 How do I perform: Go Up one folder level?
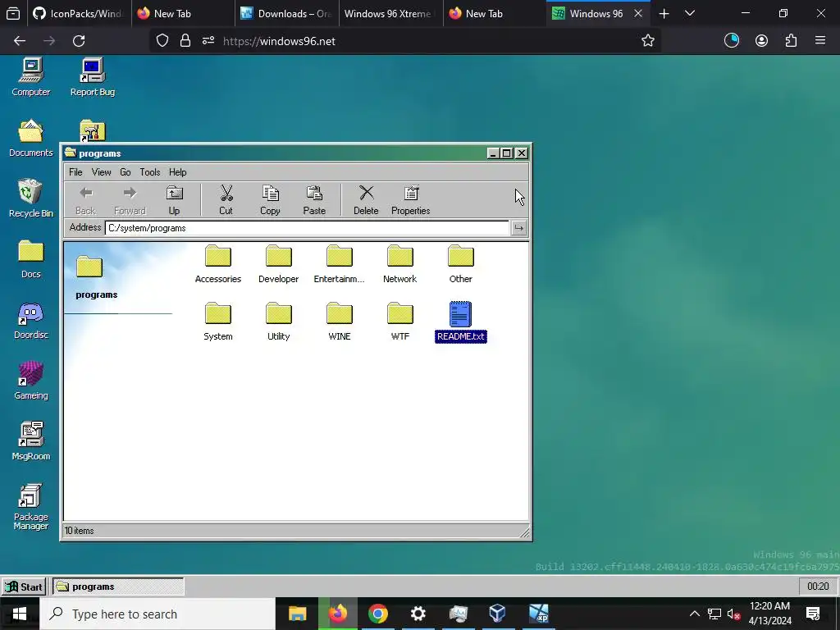click(174, 200)
